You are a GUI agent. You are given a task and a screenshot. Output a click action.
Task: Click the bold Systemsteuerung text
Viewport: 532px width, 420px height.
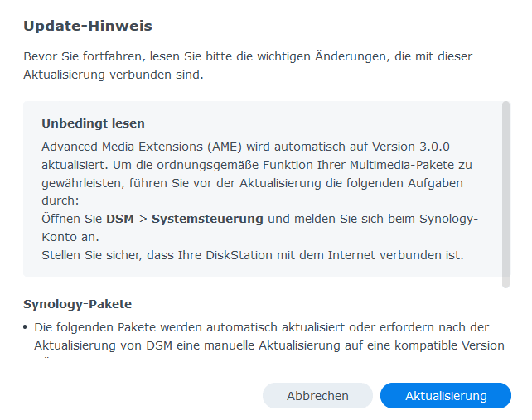(207, 219)
